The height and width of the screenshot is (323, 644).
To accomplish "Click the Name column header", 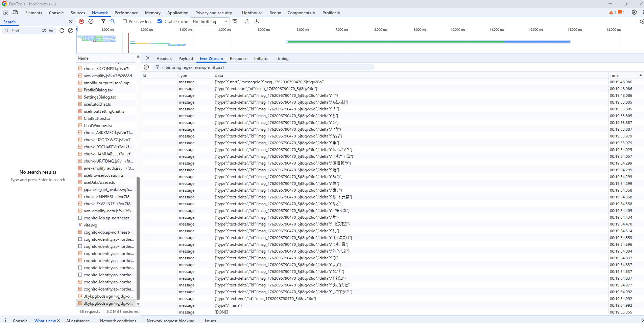I will 106,58.
